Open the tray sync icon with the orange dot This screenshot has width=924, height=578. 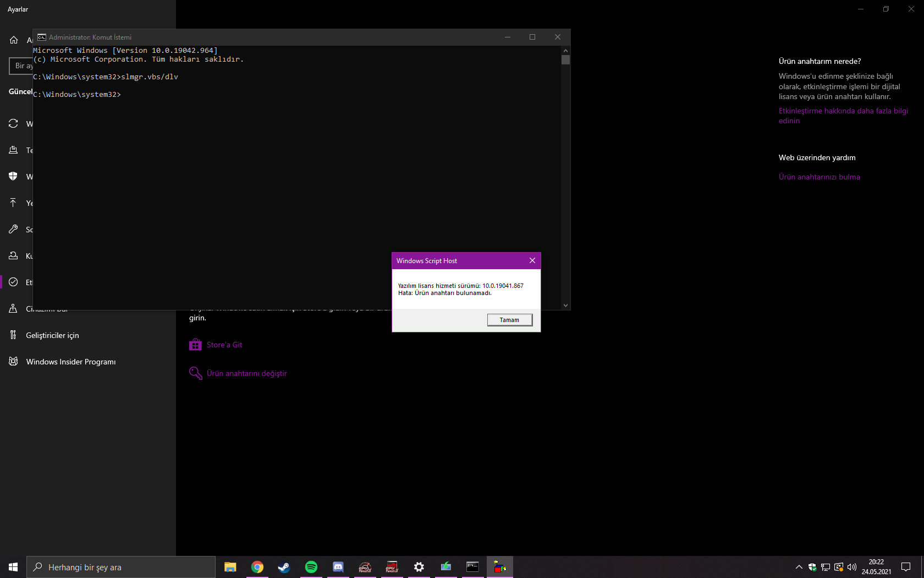coord(839,567)
